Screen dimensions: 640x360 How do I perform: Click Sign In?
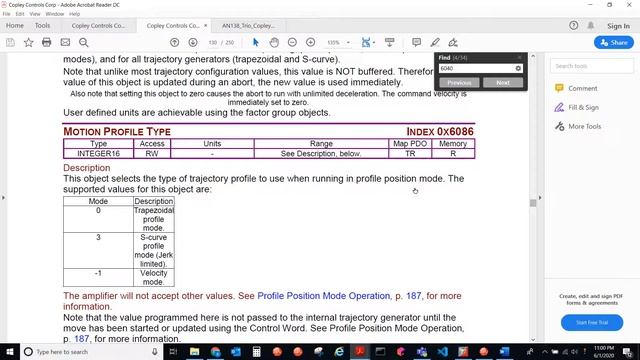(x=618, y=26)
